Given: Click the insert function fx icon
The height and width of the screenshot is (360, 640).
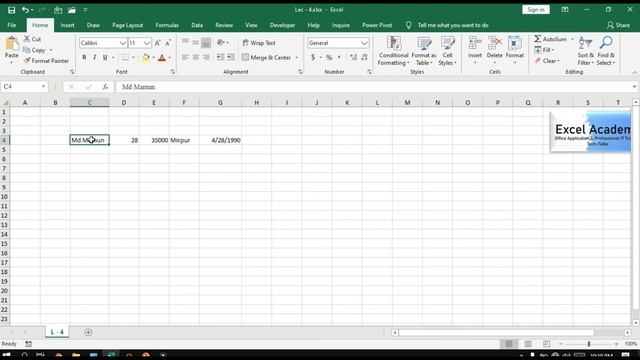Looking at the screenshot, I should point(105,87).
